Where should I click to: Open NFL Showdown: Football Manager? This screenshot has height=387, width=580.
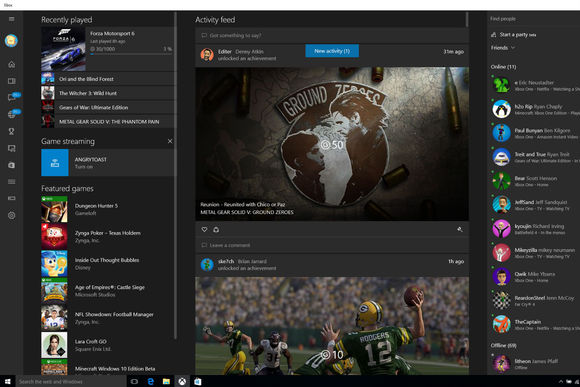107,318
